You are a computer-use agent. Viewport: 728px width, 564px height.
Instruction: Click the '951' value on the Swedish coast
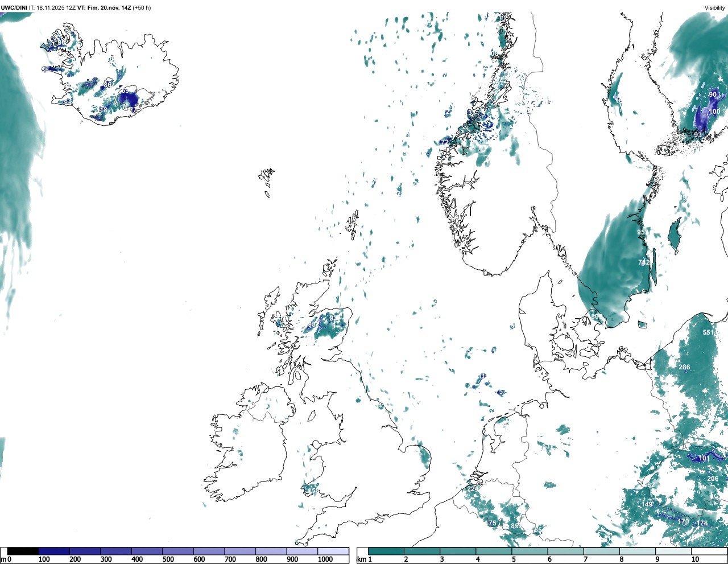(642, 232)
